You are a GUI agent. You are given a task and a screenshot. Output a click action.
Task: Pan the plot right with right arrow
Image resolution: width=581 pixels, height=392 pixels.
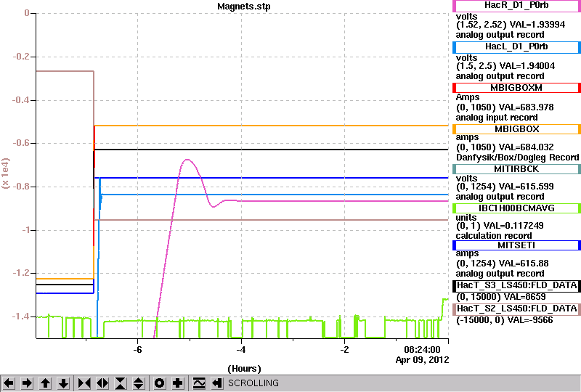(27, 383)
